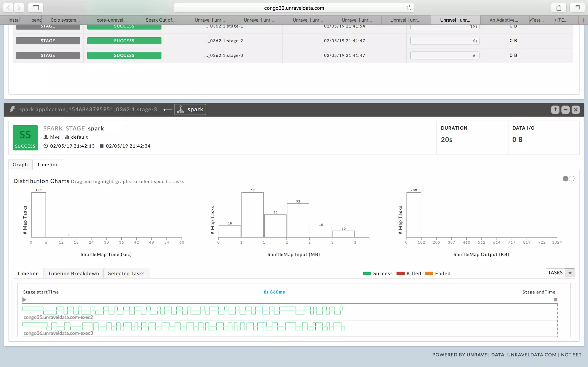
Task: Switch to the Timeline Breakdown tab
Action: (x=73, y=273)
